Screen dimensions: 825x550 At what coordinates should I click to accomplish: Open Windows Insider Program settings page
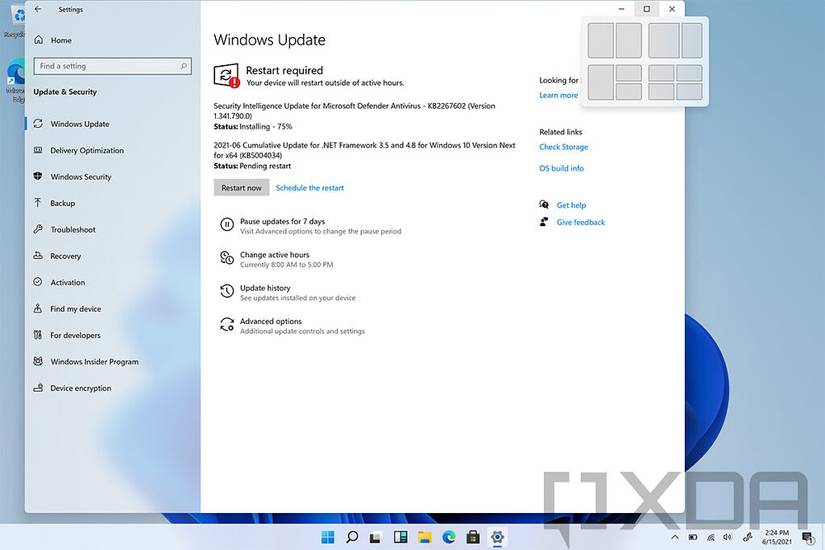pos(86,362)
